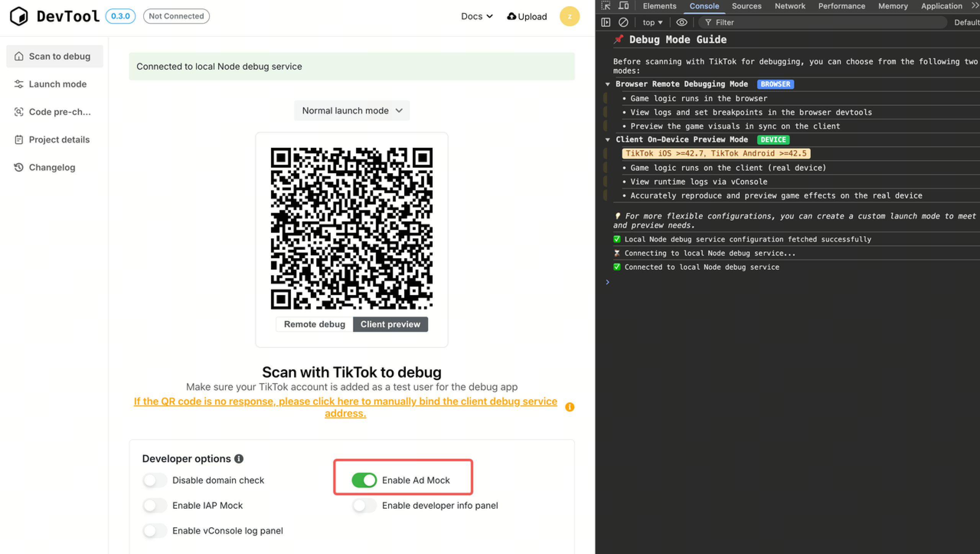Click the console prompt arrow
The height and width of the screenshot is (554, 980).
(x=608, y=282)
